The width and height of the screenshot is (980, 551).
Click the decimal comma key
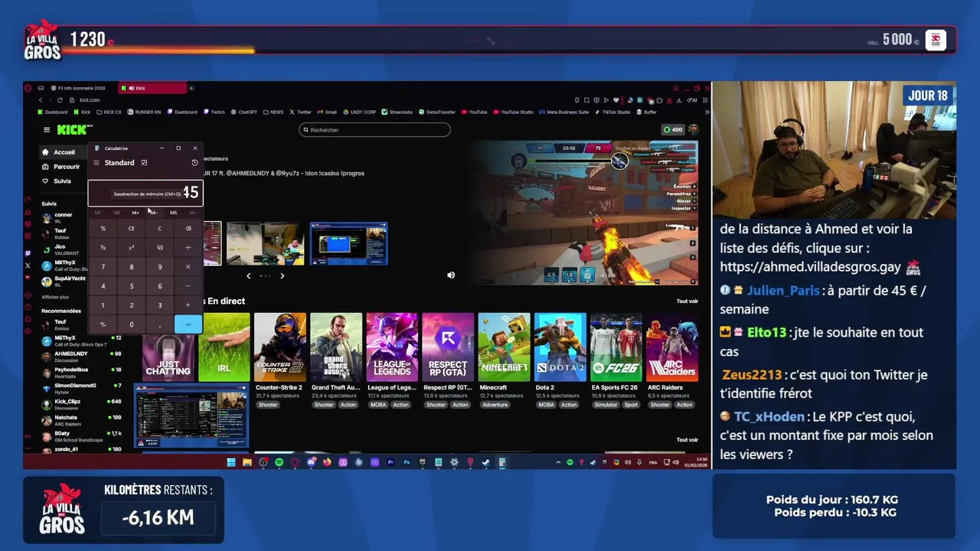pos(159,324)
